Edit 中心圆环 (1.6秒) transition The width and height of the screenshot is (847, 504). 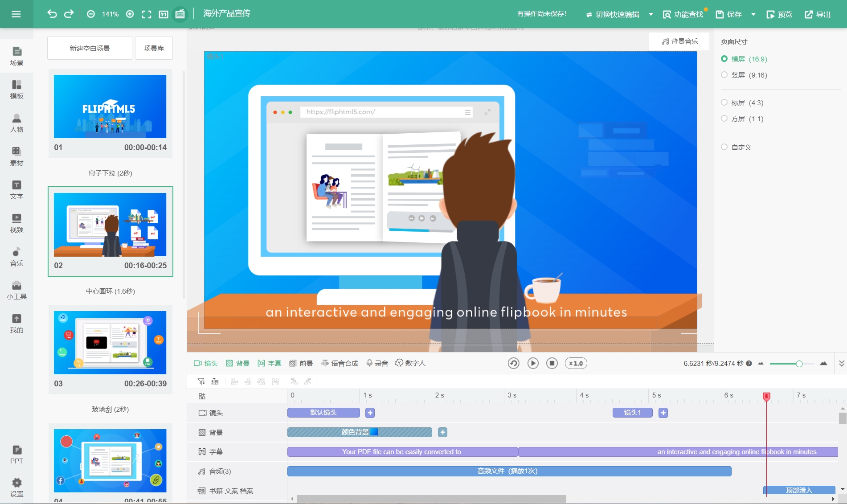coord(110,291)
